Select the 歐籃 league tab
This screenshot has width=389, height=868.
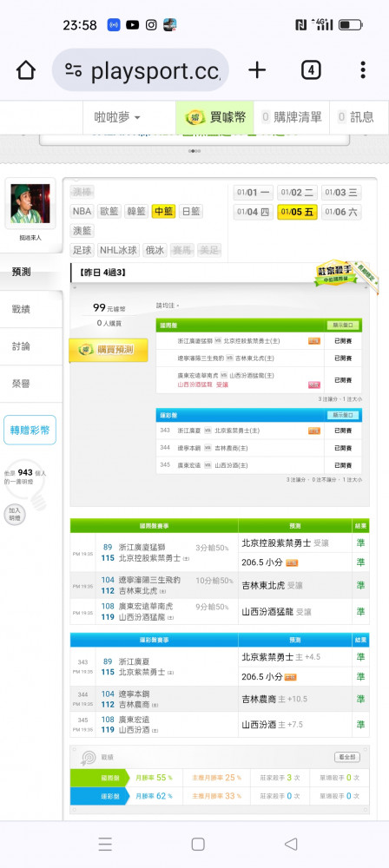109,212
